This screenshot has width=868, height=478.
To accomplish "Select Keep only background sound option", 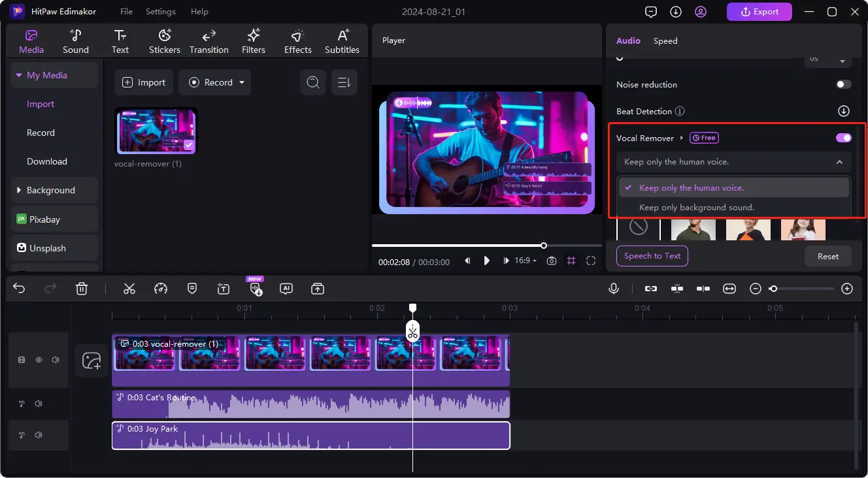I will [697, 208].
